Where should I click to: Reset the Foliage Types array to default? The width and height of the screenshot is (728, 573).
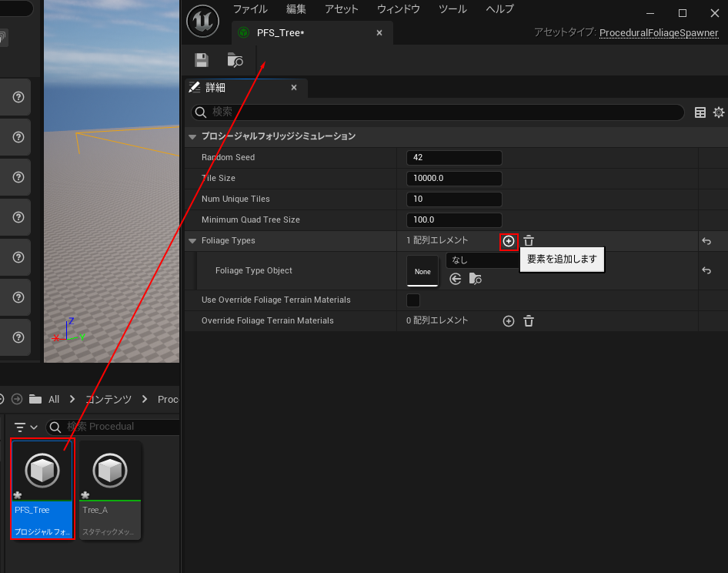tap(706, 241)
